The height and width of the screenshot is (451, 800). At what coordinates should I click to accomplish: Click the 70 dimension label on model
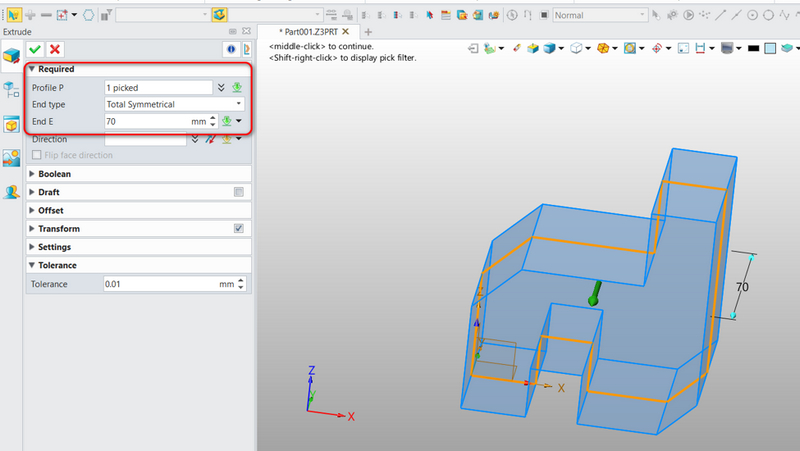[742, 287]
